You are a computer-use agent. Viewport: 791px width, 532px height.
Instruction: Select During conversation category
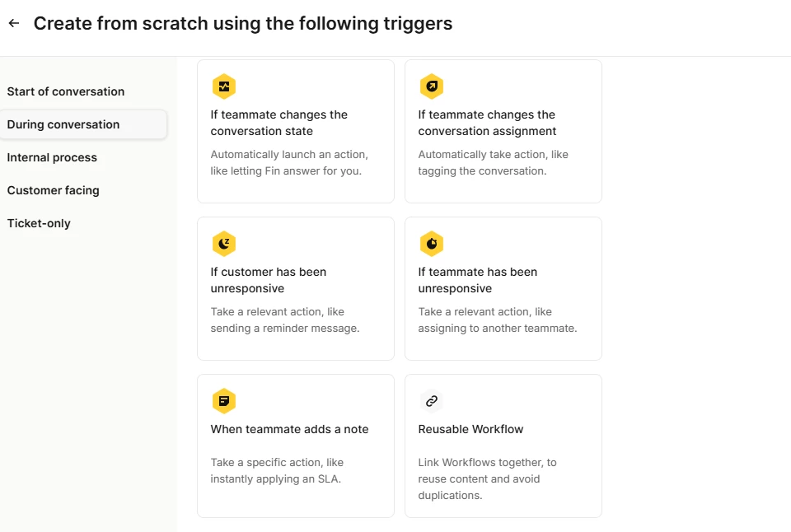(x=83, y=124)
